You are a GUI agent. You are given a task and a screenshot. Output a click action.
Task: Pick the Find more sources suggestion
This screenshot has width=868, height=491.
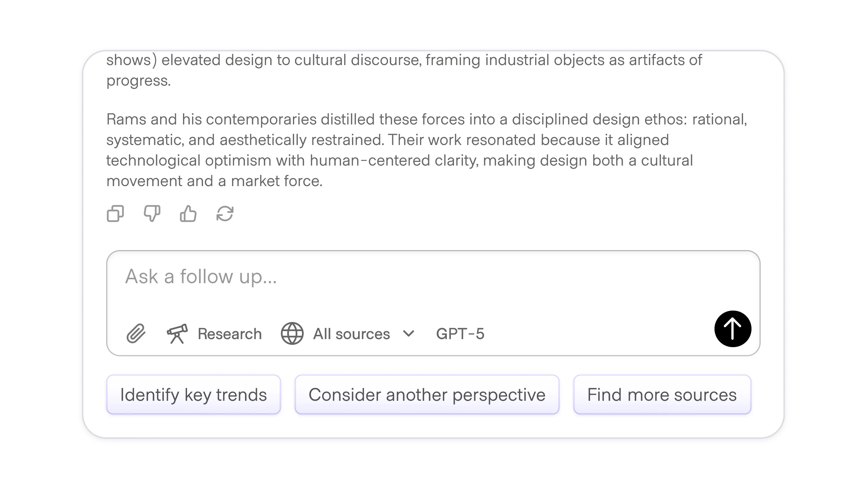(662, 395)
